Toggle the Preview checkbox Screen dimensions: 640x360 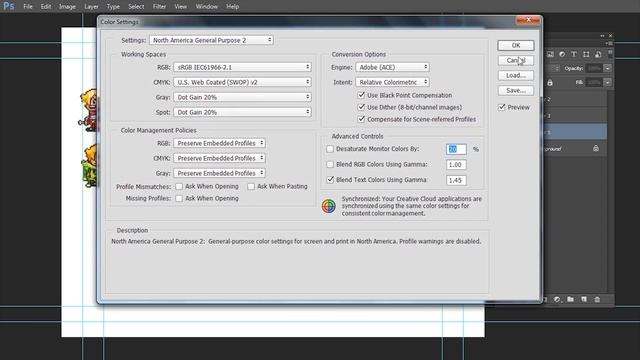[x=502, y=107]
